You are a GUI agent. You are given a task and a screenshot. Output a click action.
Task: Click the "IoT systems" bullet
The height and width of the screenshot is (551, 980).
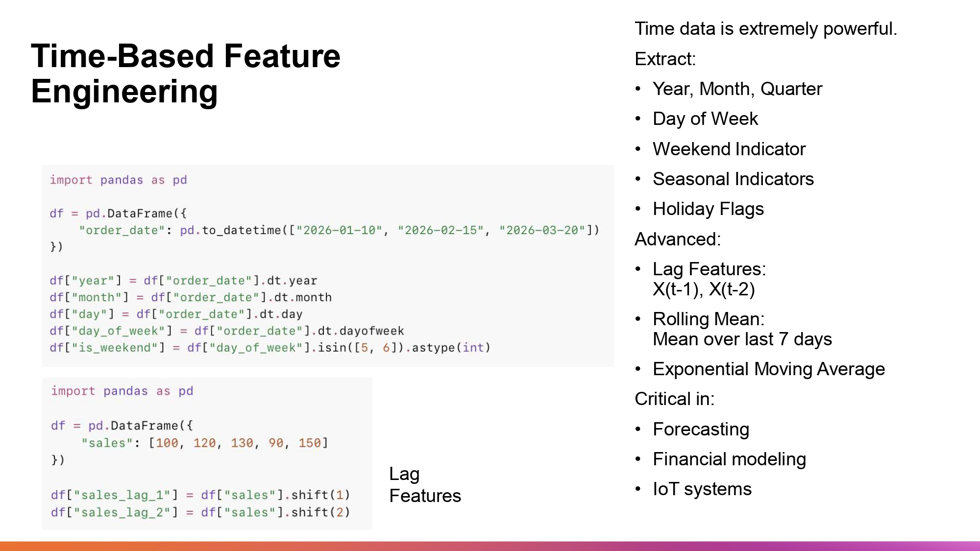coord(702,489)
